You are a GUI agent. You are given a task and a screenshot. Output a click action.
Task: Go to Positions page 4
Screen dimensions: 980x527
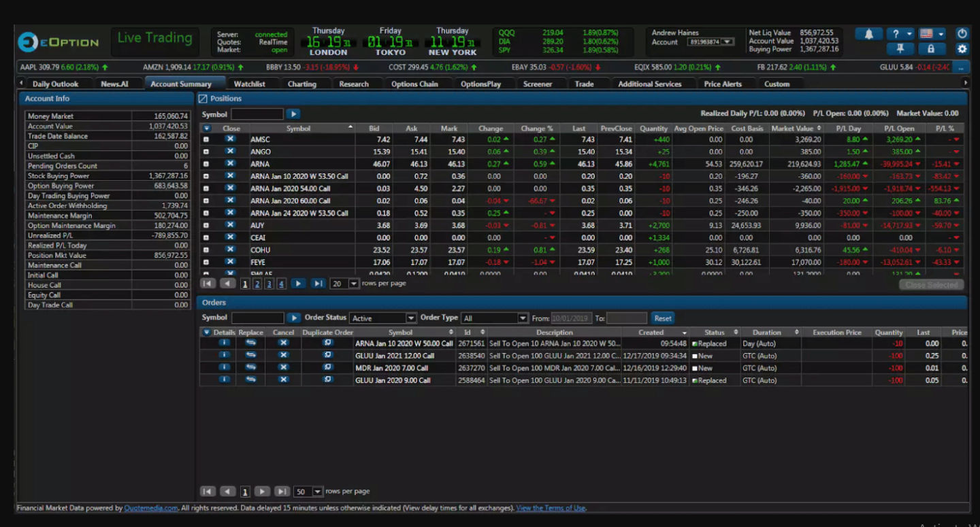coord(281,284)
